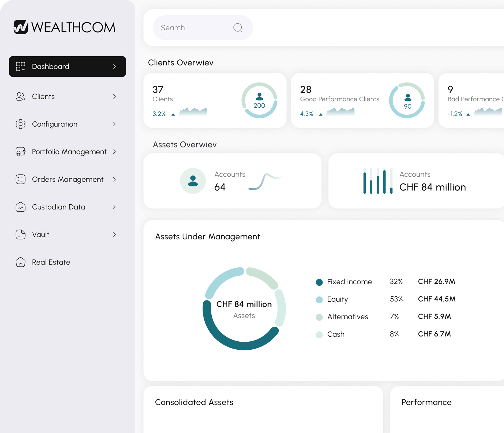Expand the Dashboard menu chevron
This screenshot has height=433, width=504.
114,66
